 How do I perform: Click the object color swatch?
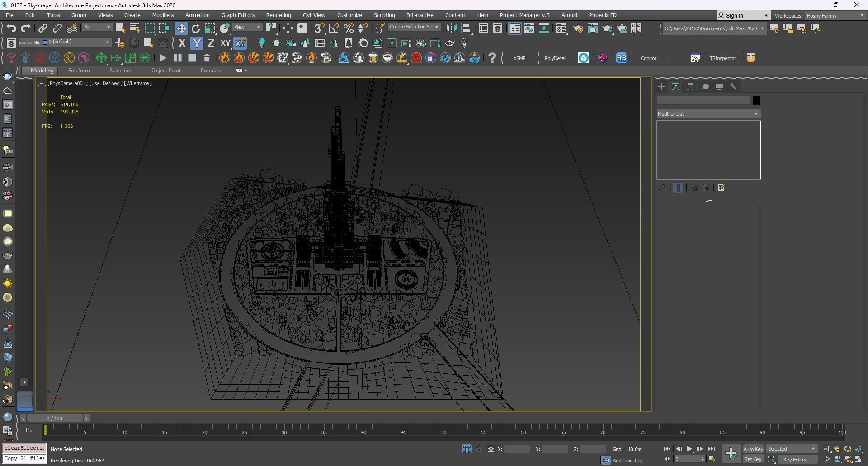(756, 101)
